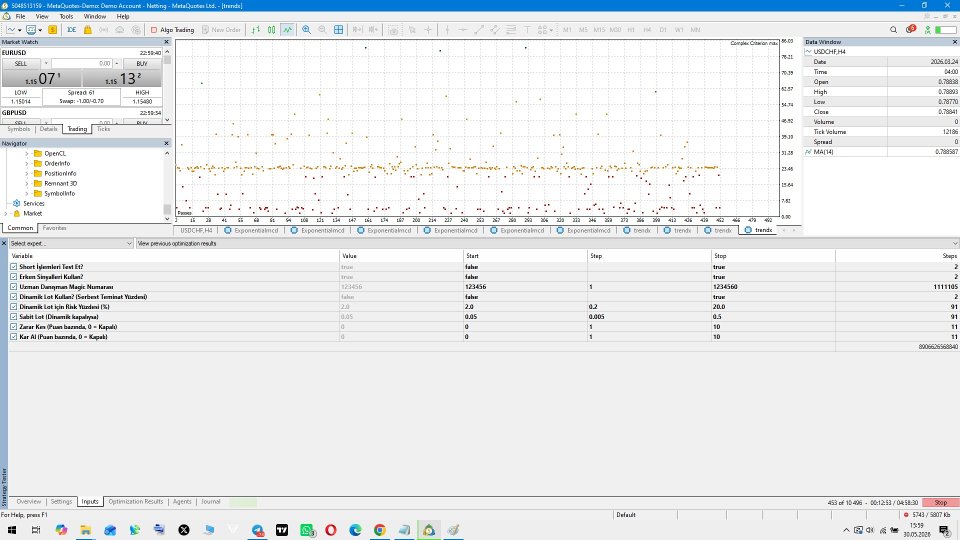Viewport: 960px width, 540px height.
Task: Click the gold dollar-sign toolbar icon
Action: (53, 29)
